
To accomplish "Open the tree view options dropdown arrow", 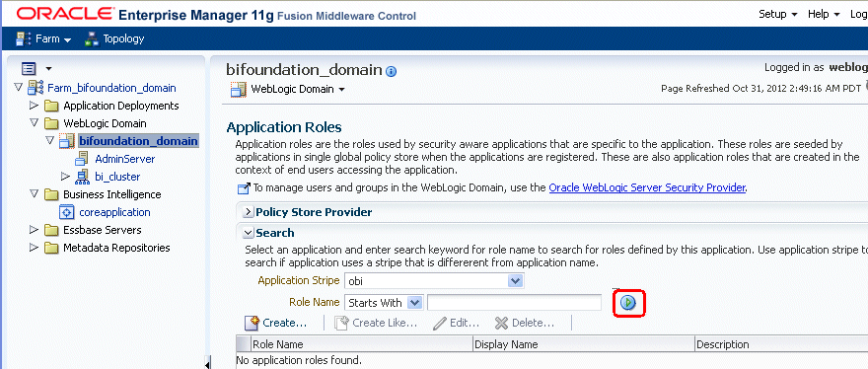I will [48, 69].
